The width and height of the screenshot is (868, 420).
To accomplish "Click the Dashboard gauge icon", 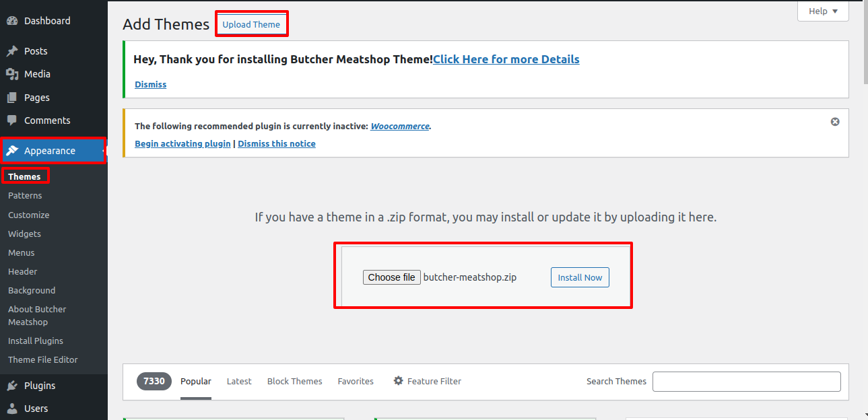I will [12, 21].
